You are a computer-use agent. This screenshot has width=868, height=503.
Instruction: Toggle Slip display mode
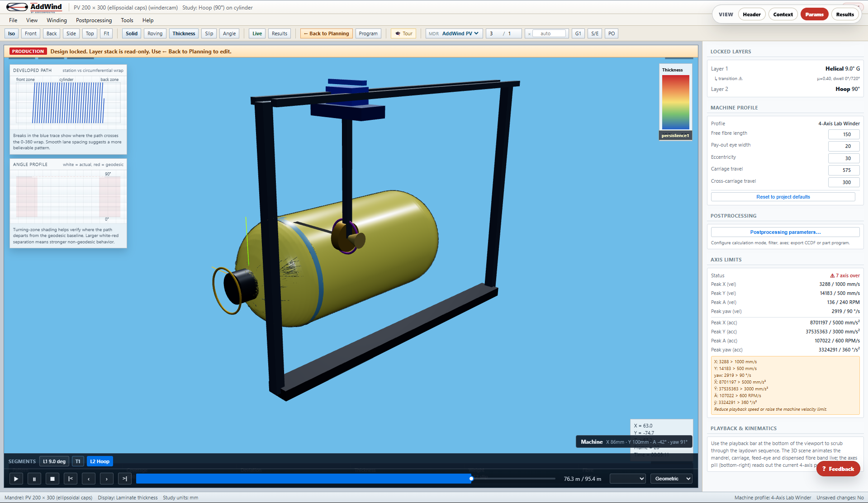tap(209, 33)
